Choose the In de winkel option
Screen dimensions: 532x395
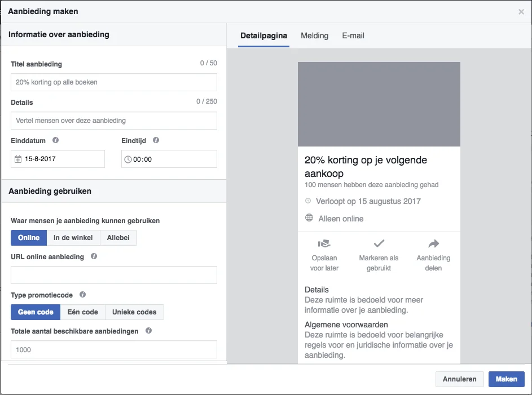[73, 238]
